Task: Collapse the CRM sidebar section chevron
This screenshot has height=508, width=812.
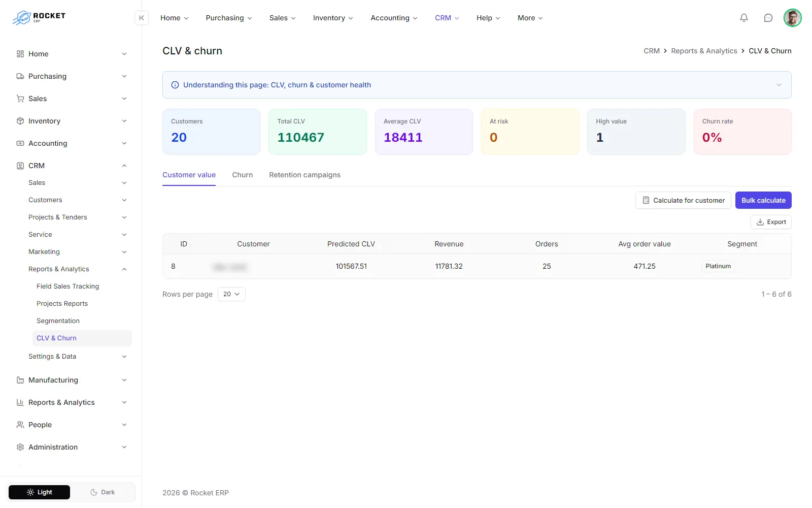Action: coord(124,166)
